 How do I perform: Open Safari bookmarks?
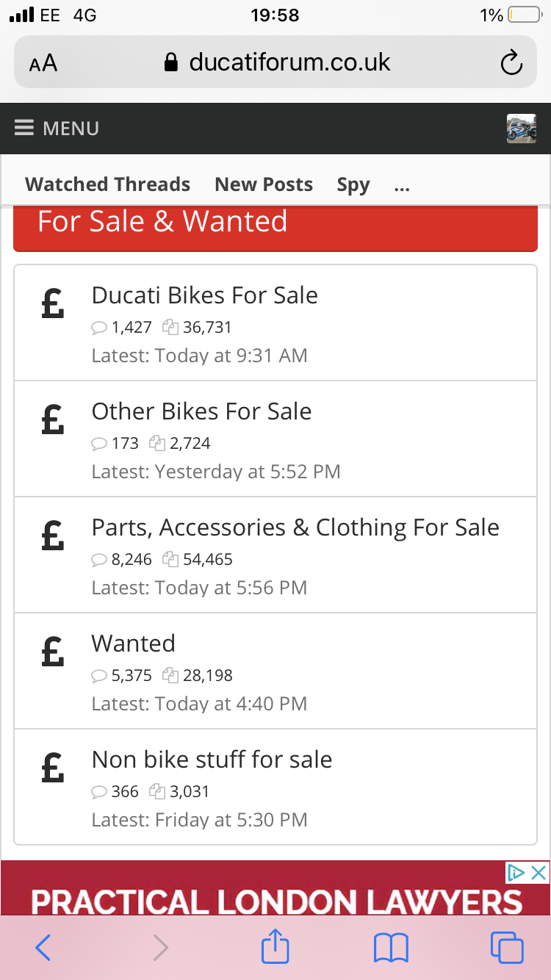tap(391, 948)
